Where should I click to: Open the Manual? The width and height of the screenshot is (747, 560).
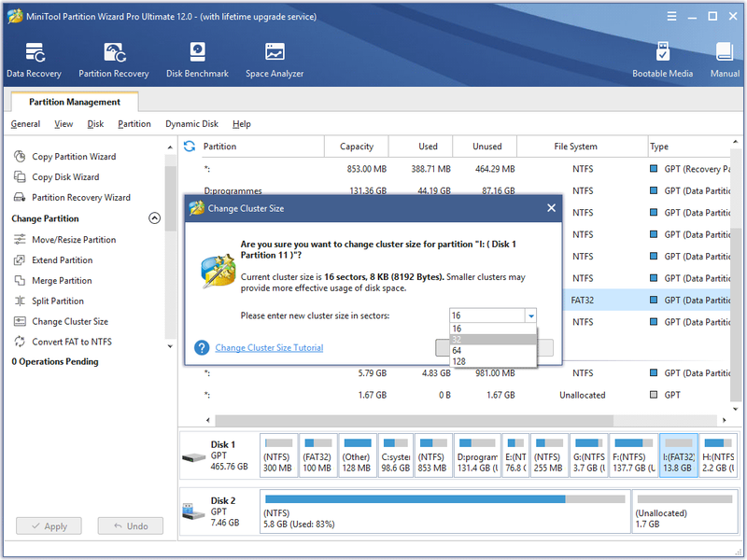(x=725, y=60)
